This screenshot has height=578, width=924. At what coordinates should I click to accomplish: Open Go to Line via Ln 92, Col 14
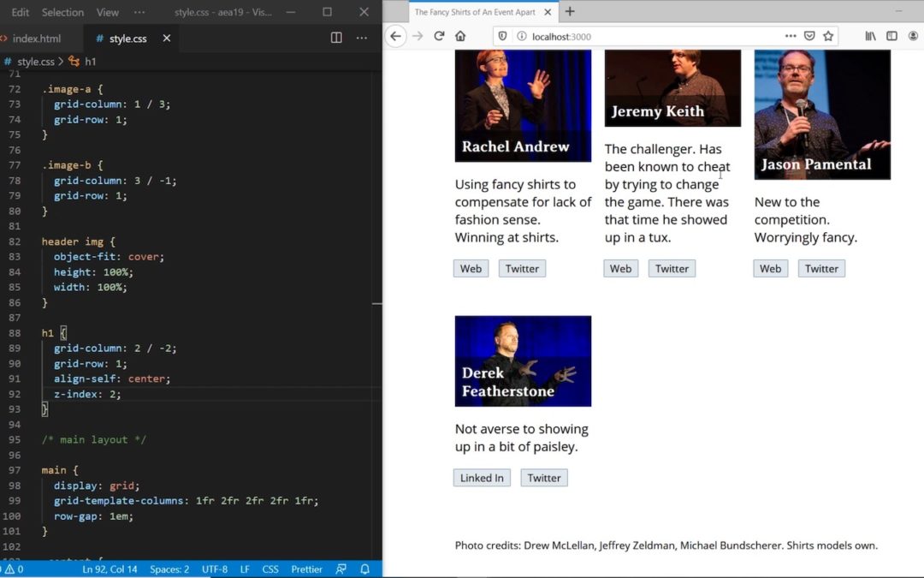[110, 569]
